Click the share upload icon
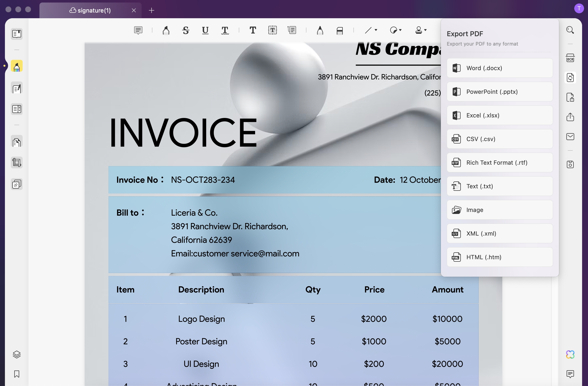588x386 pixels. pyautogui.click(x=570, y=117)
